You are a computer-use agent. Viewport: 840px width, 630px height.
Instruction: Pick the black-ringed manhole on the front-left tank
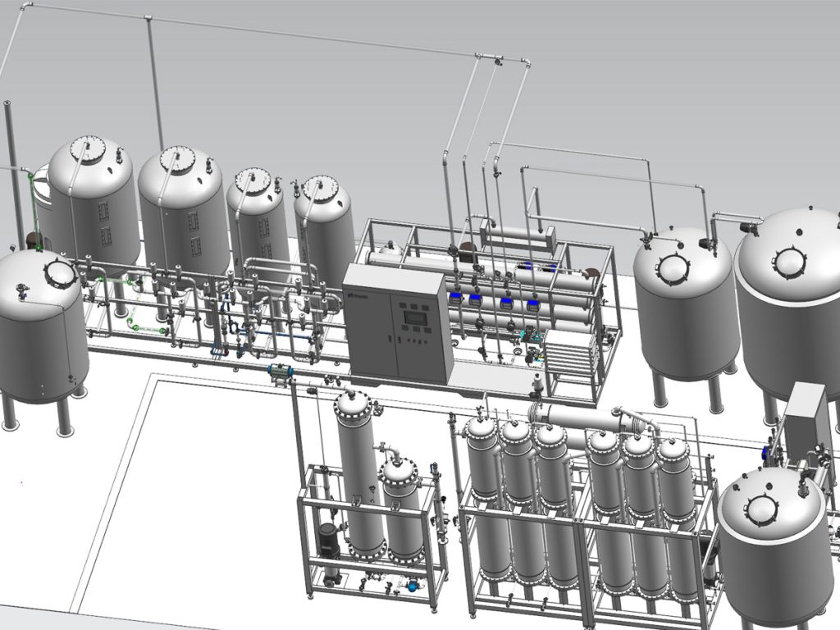pos(61,273)
